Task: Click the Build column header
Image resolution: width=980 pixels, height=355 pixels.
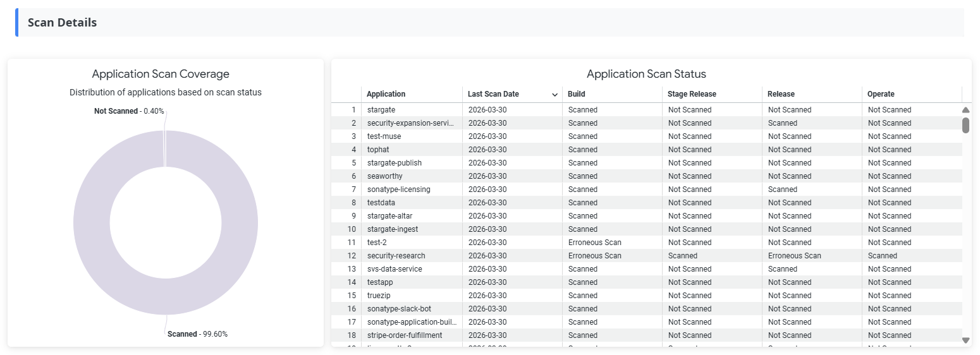Action: click(612, 94)
